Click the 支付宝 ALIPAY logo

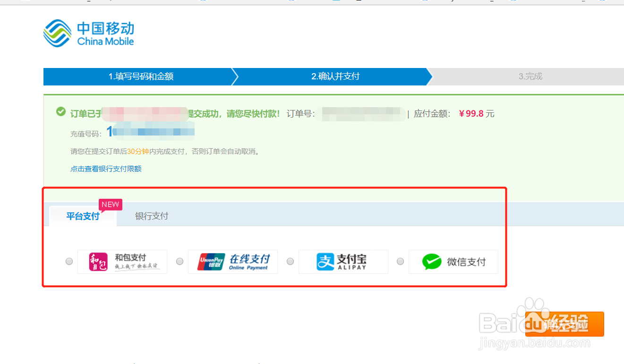343,262
